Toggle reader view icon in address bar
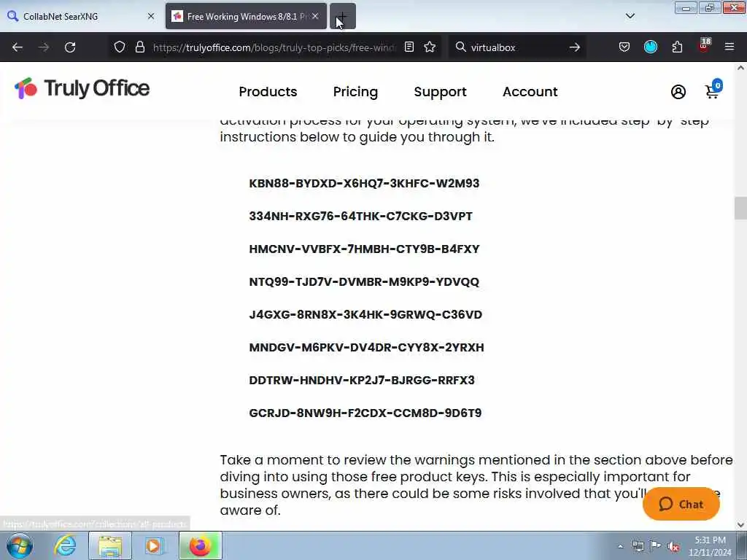747x560 pixels. click(x=409, y=47)
